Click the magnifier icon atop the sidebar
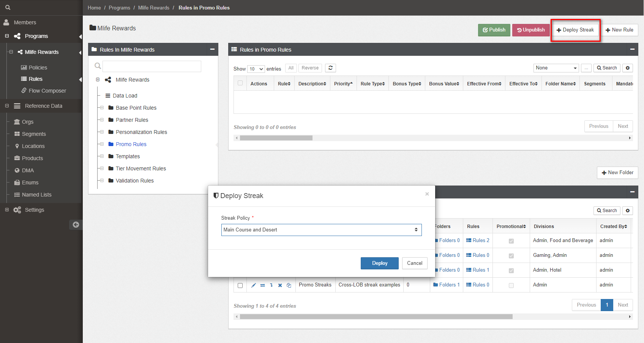Viewport: 644px width, 343px height. [x=8, y=8]
